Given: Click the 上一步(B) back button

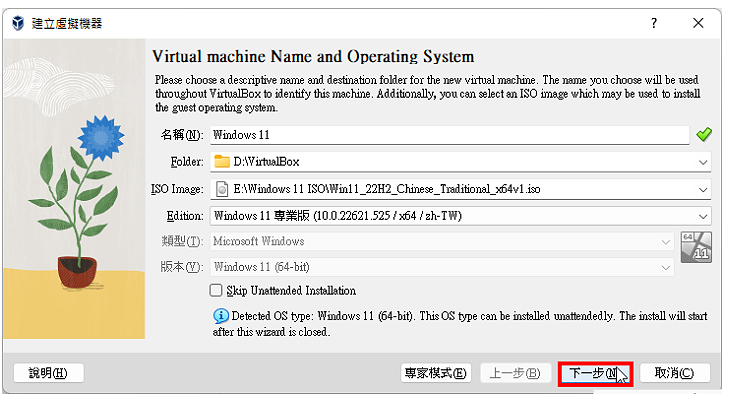Looking at the screenshot, I should [x=515, y=373].
